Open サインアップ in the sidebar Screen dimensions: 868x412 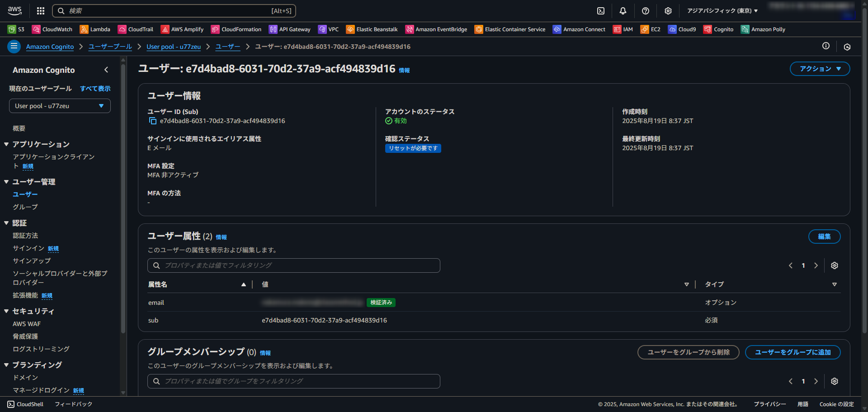[x=32, y=261]
